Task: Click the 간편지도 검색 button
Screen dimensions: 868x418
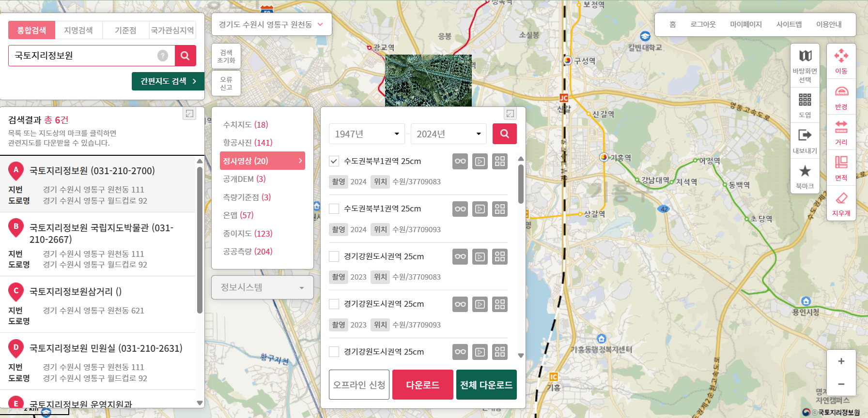Action: (168, 81)
